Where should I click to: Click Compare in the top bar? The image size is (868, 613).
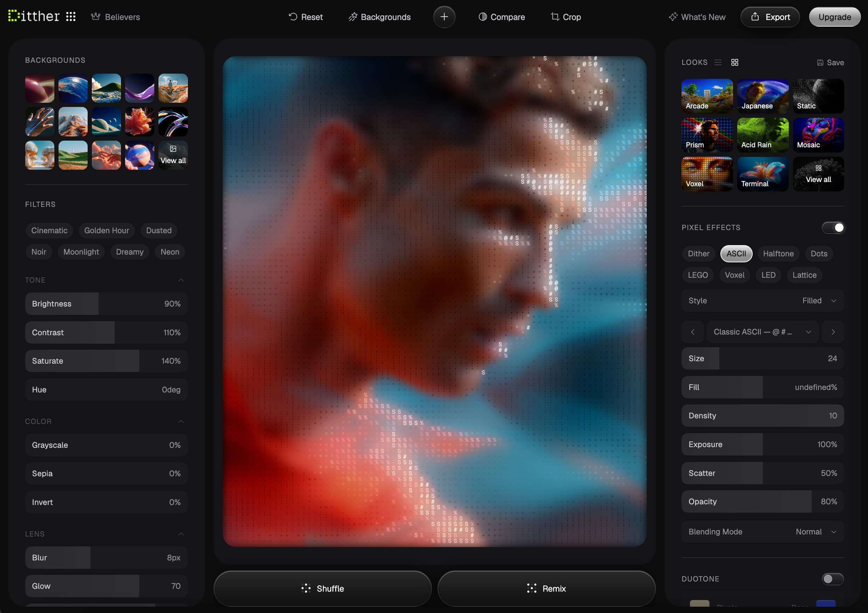502,17
